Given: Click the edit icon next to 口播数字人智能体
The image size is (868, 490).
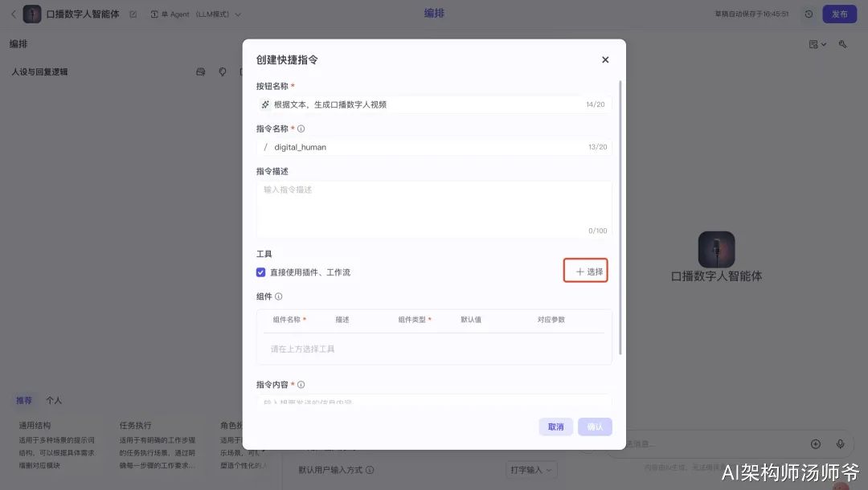Looking at the screenshot, I should (133, 14).
